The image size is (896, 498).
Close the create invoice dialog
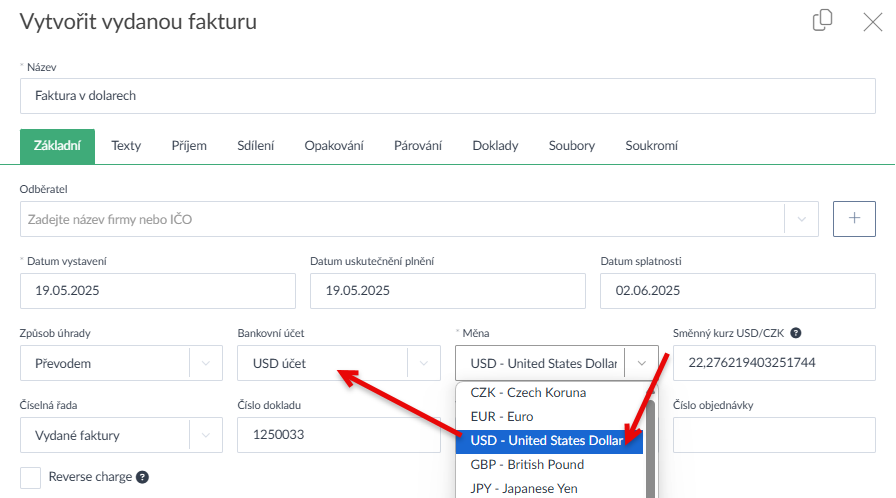[x=872, y=22]
